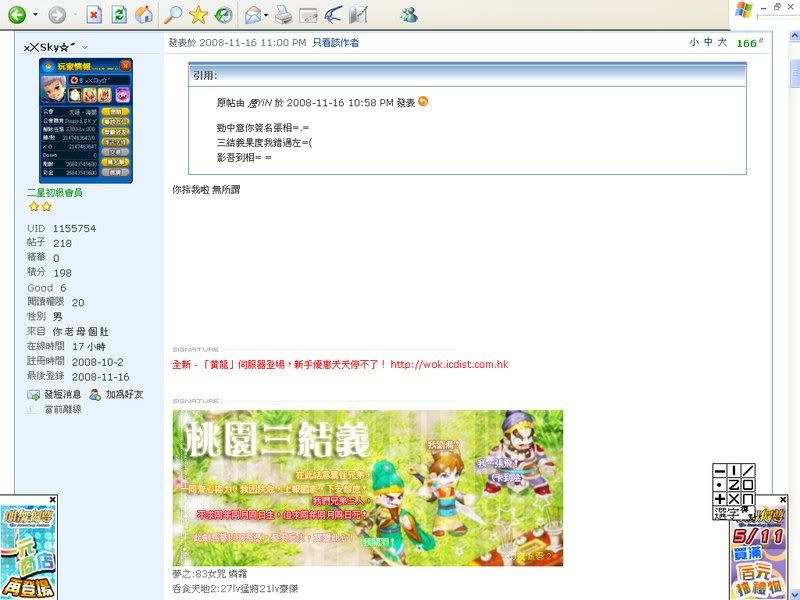800x600 pixels.
Task: Print the page using the printer icon
Action: tap(284, 15)
